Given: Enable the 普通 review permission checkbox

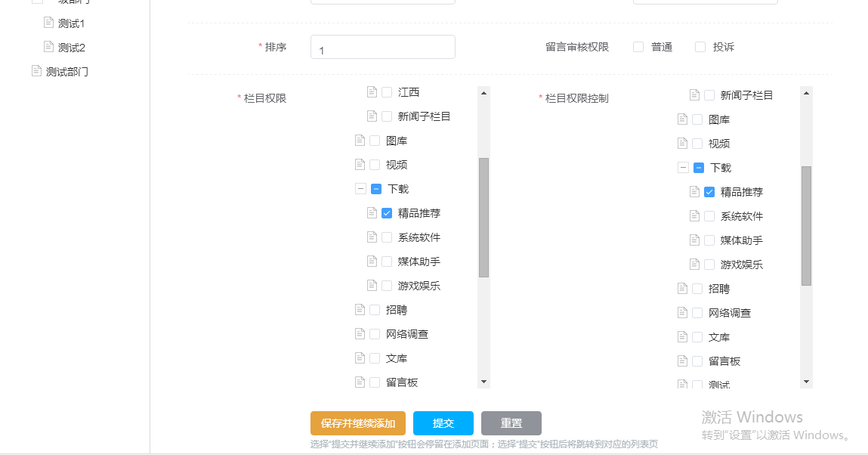Looking at the screenshot, I should click(x=638, y=47).
